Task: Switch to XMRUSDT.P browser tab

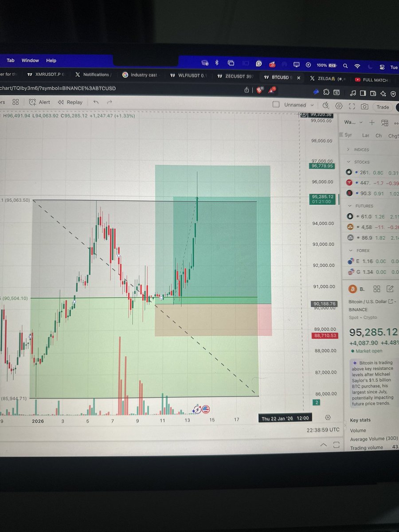Action: click(45, 74)
